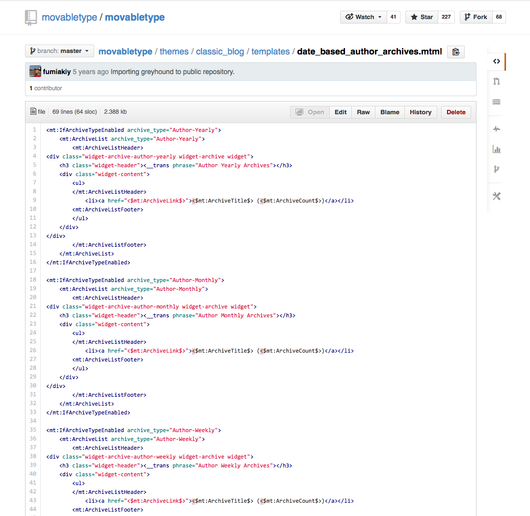View the Raw file
Screen dimensions: 530x516
click(363, 112)
